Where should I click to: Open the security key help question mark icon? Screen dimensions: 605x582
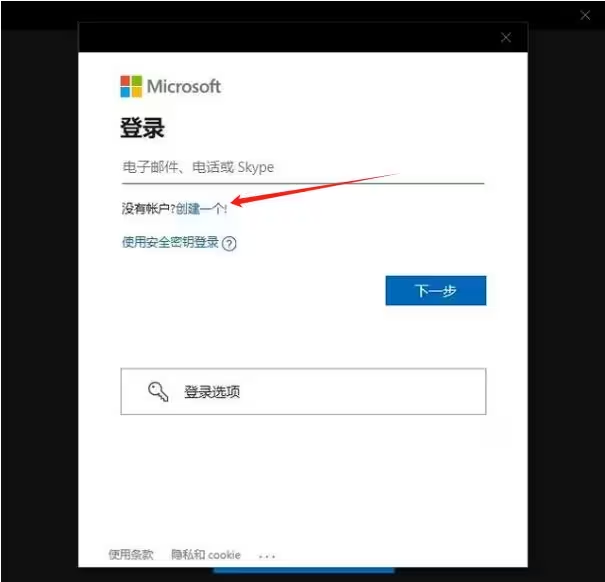coord(229,244)
